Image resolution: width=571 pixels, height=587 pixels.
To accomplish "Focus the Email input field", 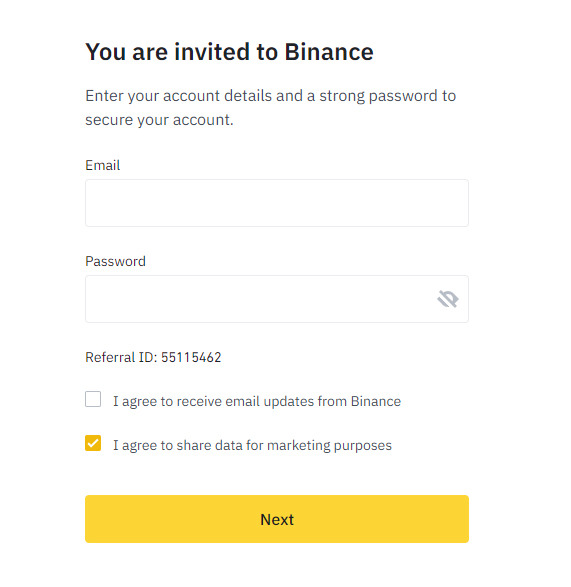I will pyautogui.click(x=277, y=203).
